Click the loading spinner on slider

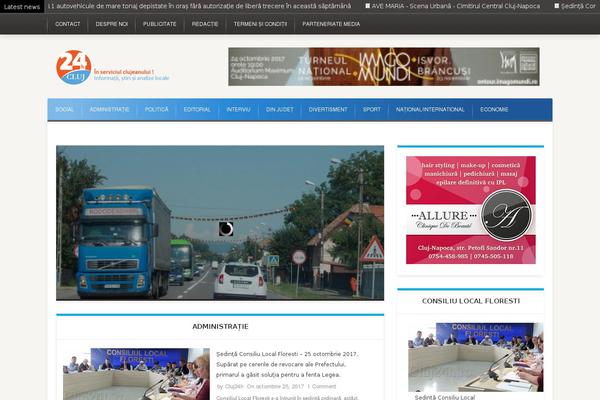[226, 229]
